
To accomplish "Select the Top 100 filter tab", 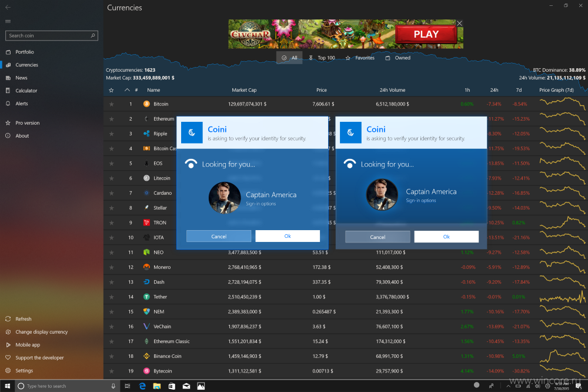I will pyautogui.click(x=322, y=58).
